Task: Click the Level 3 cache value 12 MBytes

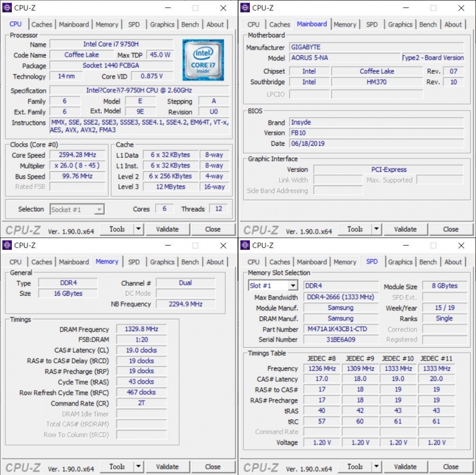Action: [x=170, y=187]
